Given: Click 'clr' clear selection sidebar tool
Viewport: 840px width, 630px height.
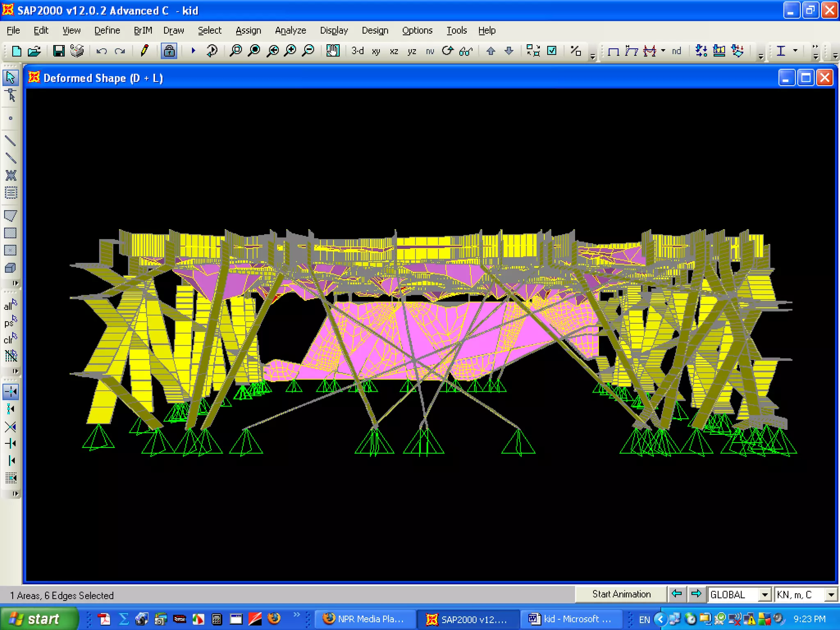Looking at the screenshot, I should [10, 339].
